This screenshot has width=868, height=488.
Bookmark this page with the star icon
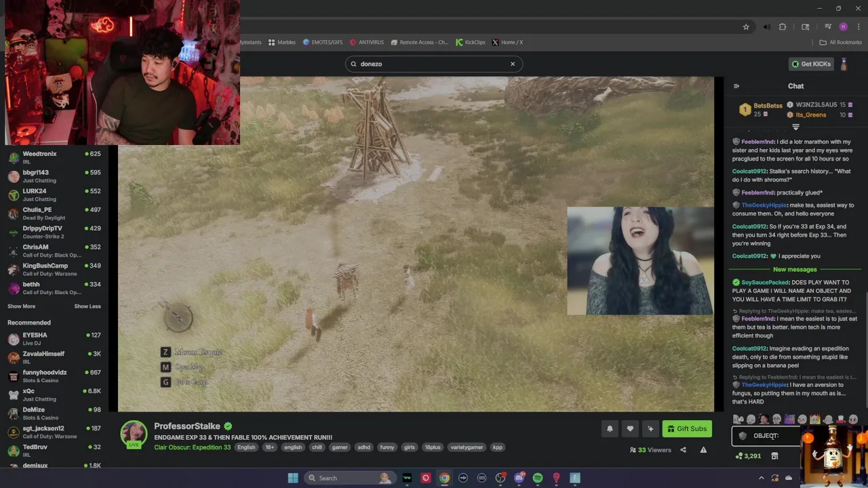pos(746,27)
